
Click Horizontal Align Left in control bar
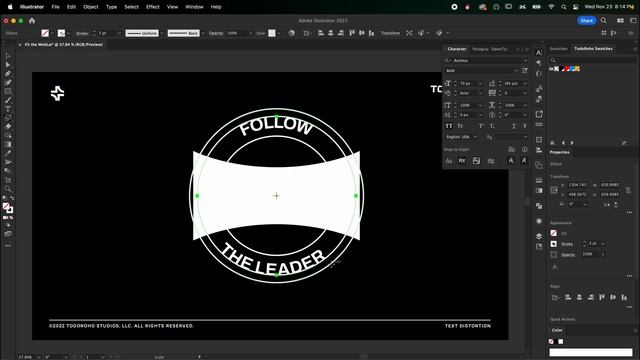coord(321,33)
